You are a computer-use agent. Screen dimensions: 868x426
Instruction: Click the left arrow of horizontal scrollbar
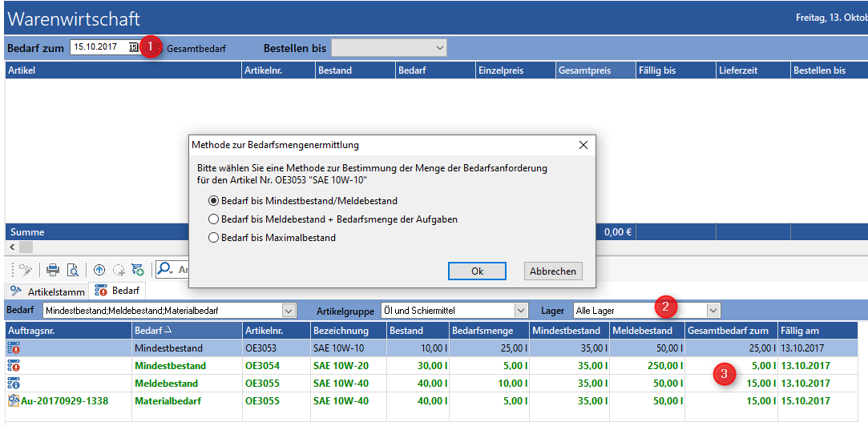(13, 247)
